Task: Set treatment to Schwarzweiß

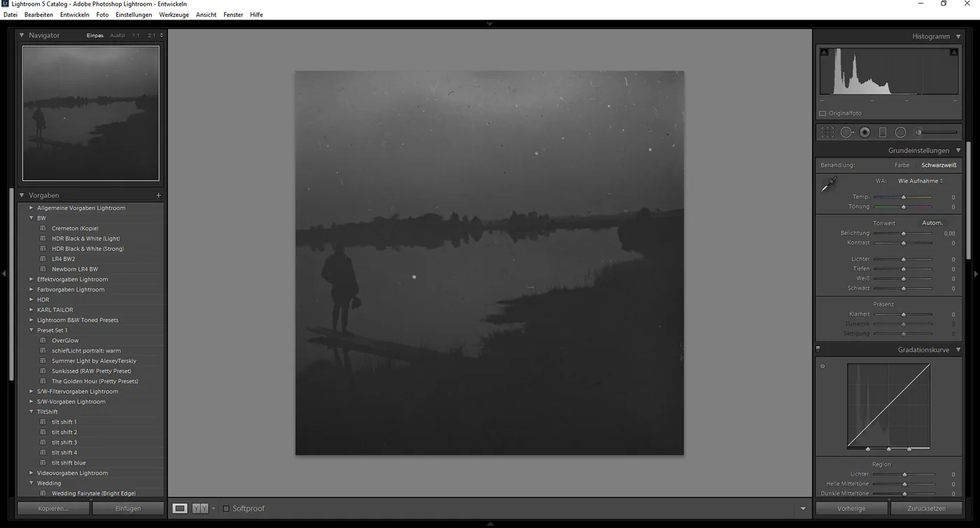Action: (x=939, y=166)
